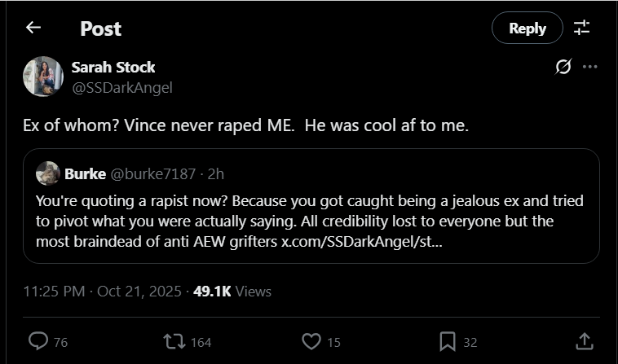The width and height of the screenshot is (618, 364).
Task: Open reply filter settings icon
Action: [581, 28]
